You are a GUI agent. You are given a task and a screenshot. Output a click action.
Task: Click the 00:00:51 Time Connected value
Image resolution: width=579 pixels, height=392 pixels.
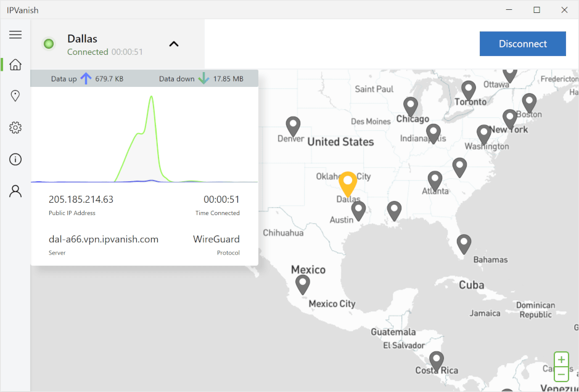click(x=221, y=199)
